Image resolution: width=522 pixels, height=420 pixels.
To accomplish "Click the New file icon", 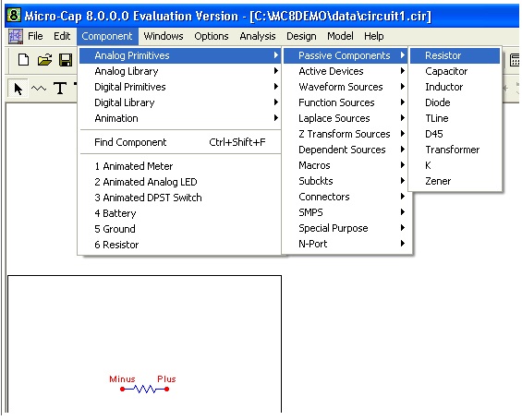I will point(23,60).
